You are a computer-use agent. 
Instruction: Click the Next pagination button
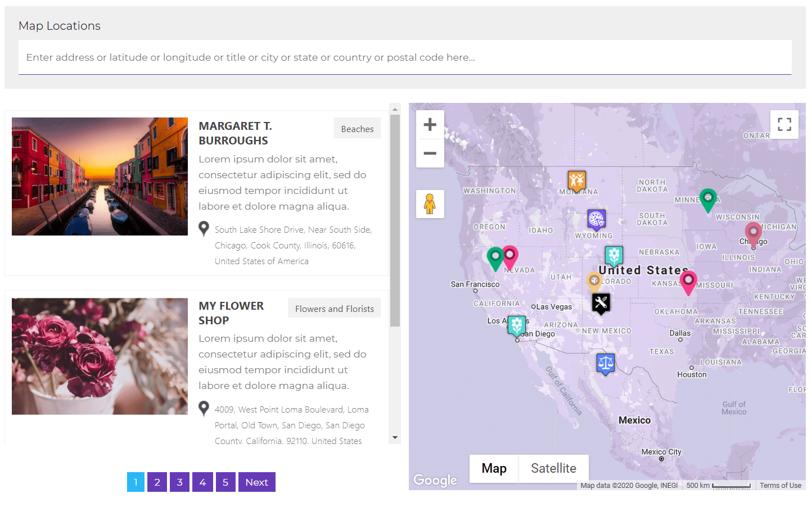pyautogui.click(x=256, y=482)
